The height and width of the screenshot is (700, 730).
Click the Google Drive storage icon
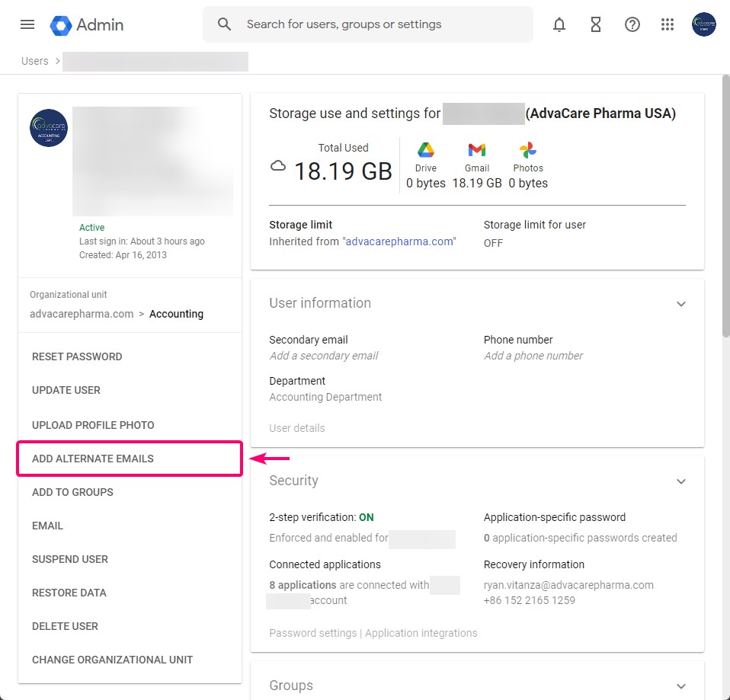pos(425,150)
